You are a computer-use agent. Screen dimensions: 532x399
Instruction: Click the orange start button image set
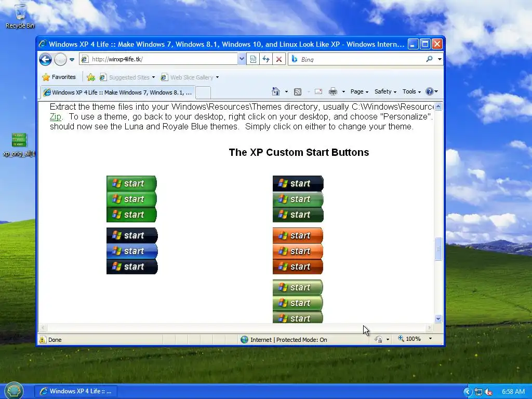tap(298, 251)
